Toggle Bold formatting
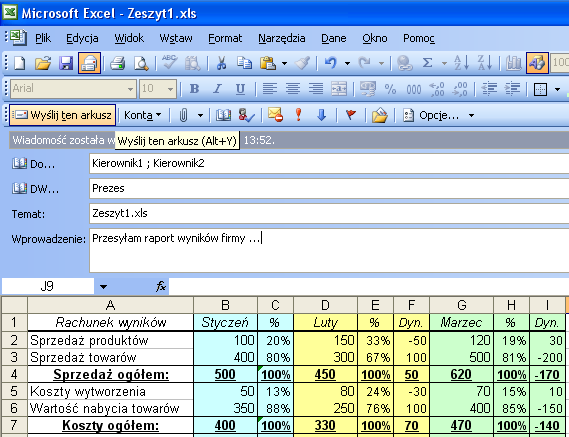Screen dimensions: 569x437 point(195,89)
